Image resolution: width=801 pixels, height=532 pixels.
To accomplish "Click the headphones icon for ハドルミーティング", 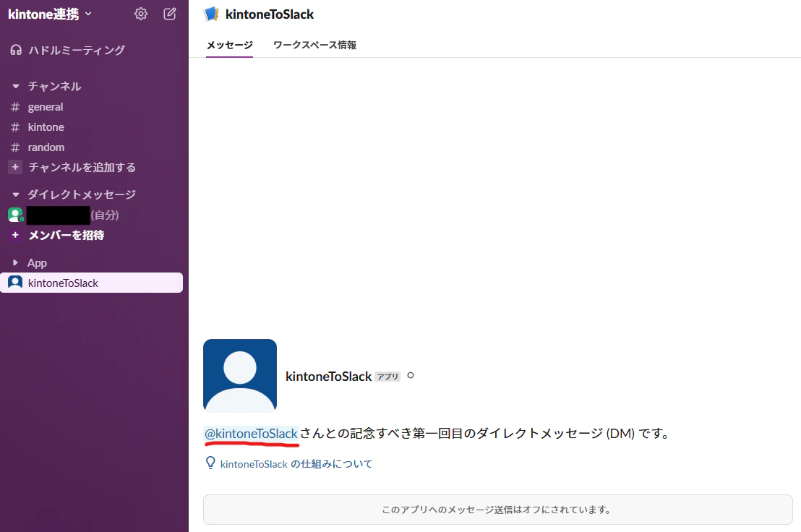I will [x=16, y=50].
